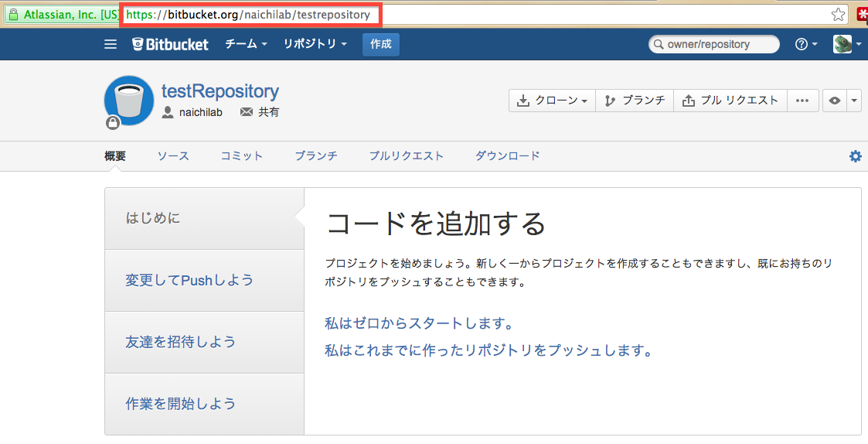
Task: Switch to the ソース tab
Action: 173,156
